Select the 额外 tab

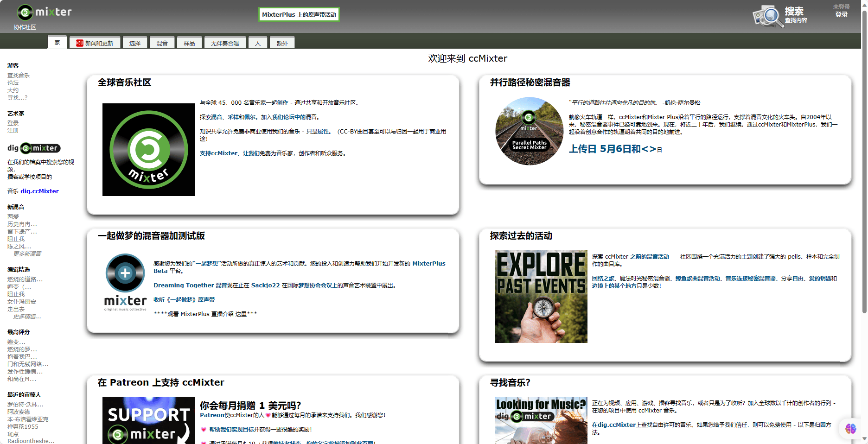pos(282,42)
